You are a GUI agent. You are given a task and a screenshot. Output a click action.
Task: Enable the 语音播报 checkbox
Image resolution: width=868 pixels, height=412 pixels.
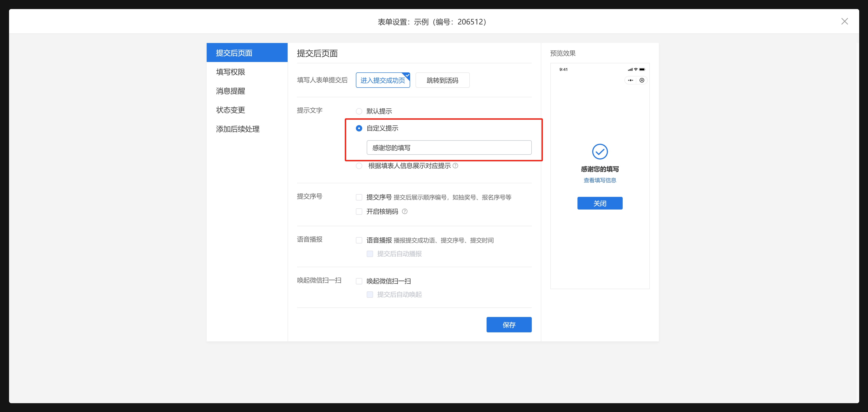coord(359,240)
